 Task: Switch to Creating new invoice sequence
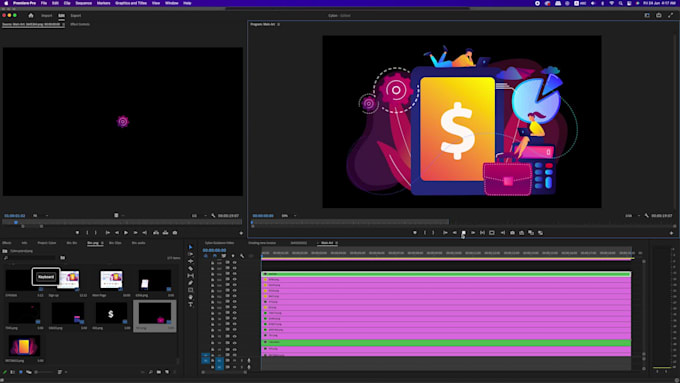pos(262,243)
